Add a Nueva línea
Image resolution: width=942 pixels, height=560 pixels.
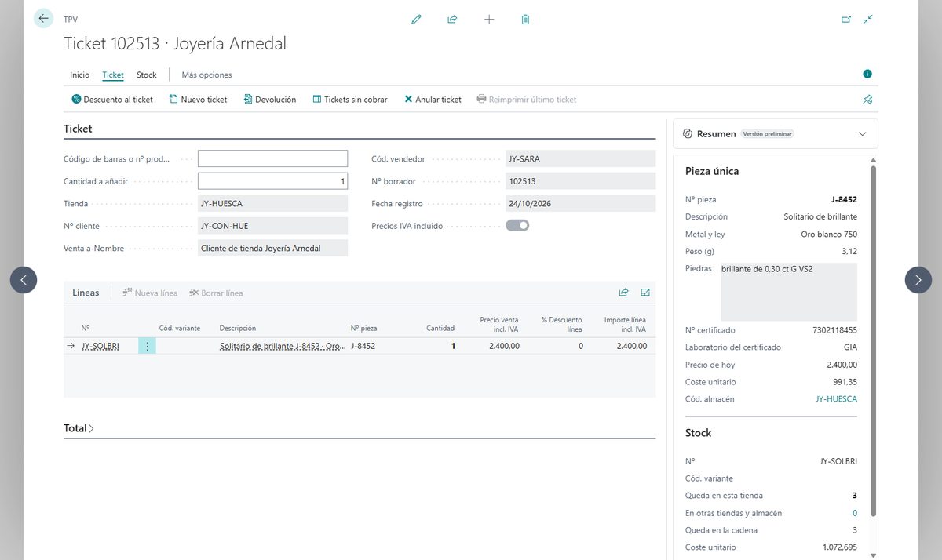149,293
